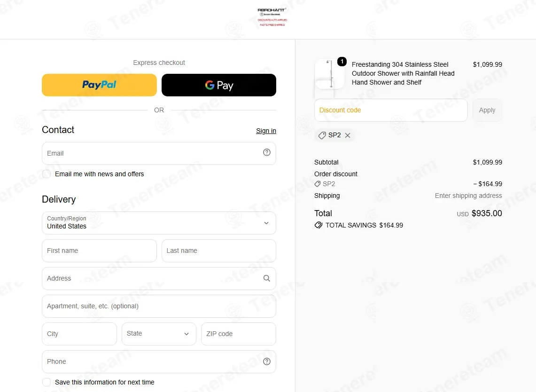Screen dimensions: 536x392
Task: Open the Country/Region dropdown
Action: 159,223
